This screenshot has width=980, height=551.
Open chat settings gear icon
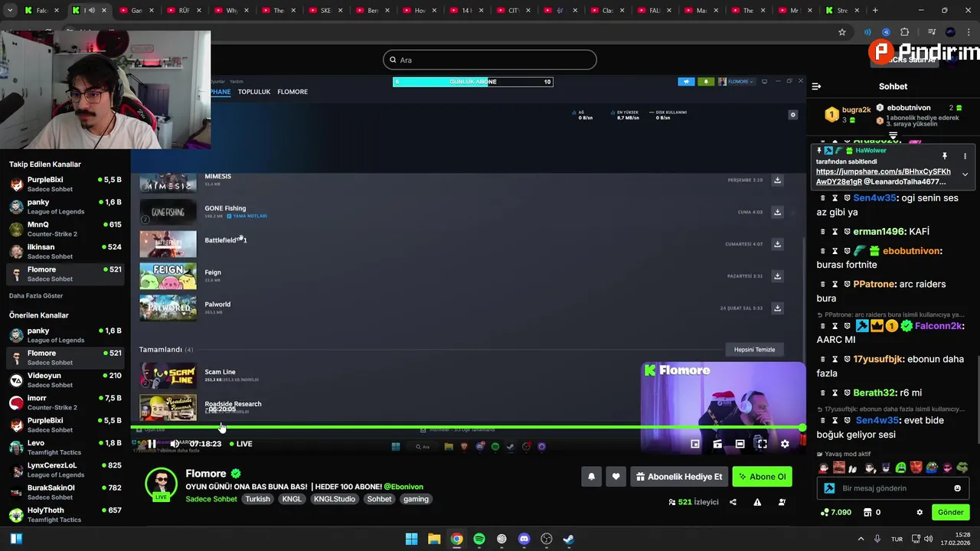pyautogui.click(x=920, y=512)
